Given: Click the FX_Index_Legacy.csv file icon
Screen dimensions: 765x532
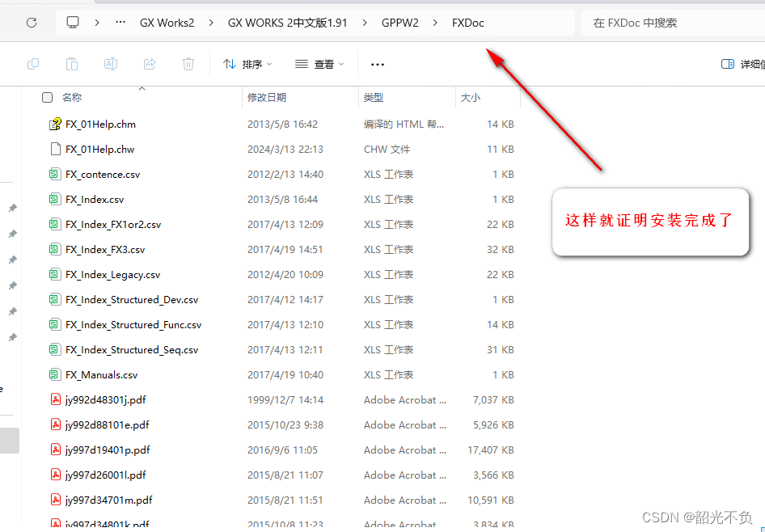Looking at the screenshot, I should [55, 275].
